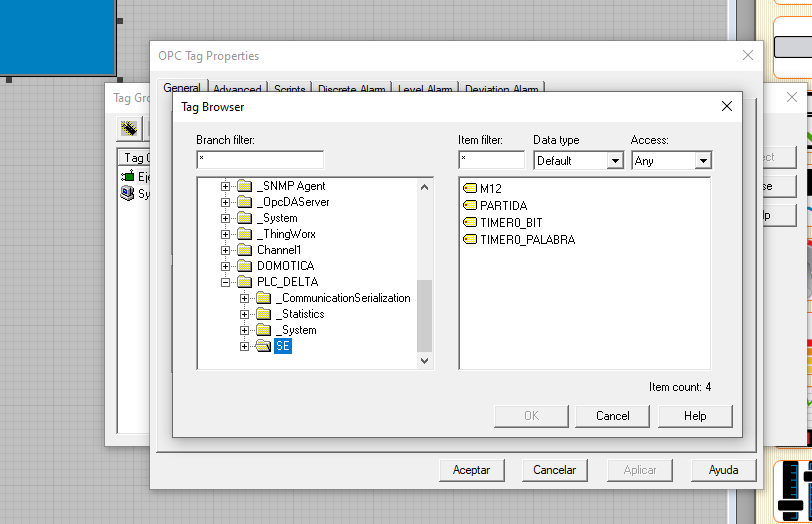Click the Item filter input field
This screenshot has height=524, width=812.
coord(491,160)
